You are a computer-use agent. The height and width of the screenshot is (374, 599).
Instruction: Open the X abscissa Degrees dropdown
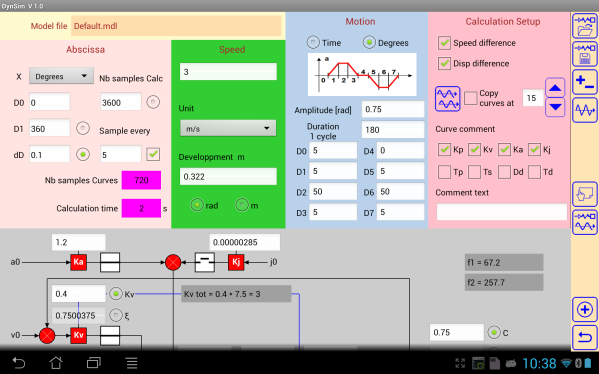[61, 76]
